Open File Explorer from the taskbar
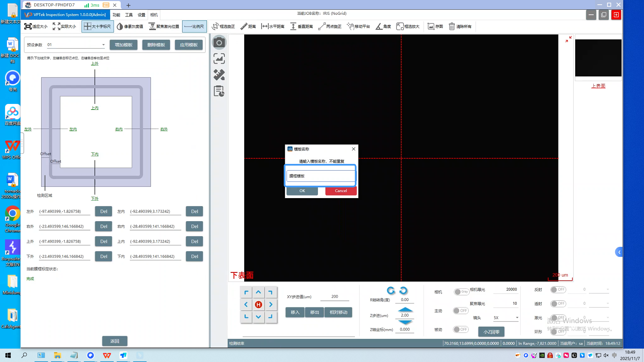 click(x=57, y=355)
